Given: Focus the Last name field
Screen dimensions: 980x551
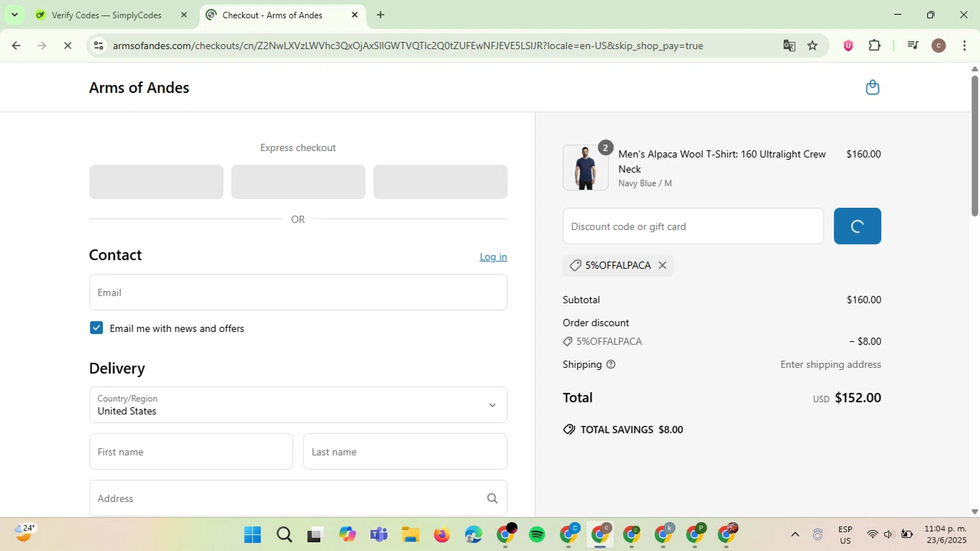Looking at the screenshot, I should [405, 452].
